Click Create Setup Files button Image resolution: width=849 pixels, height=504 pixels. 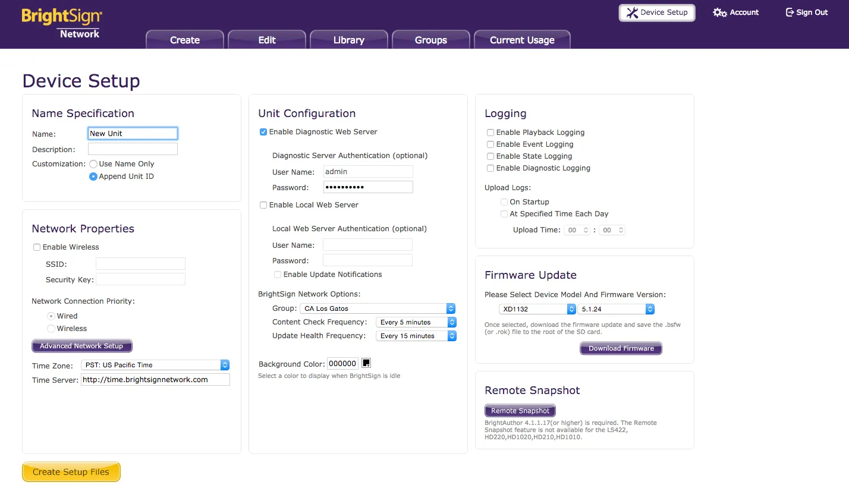pos(71,472)
